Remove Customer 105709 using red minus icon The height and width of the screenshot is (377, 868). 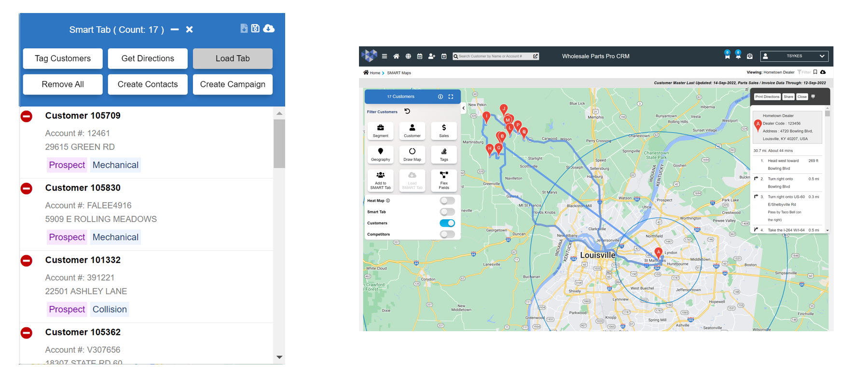coord(27,116)
